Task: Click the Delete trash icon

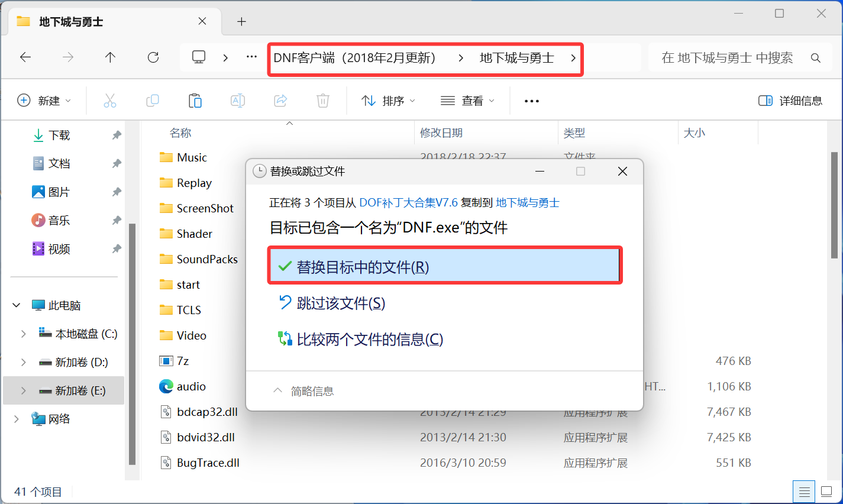Action: (322, 101)
